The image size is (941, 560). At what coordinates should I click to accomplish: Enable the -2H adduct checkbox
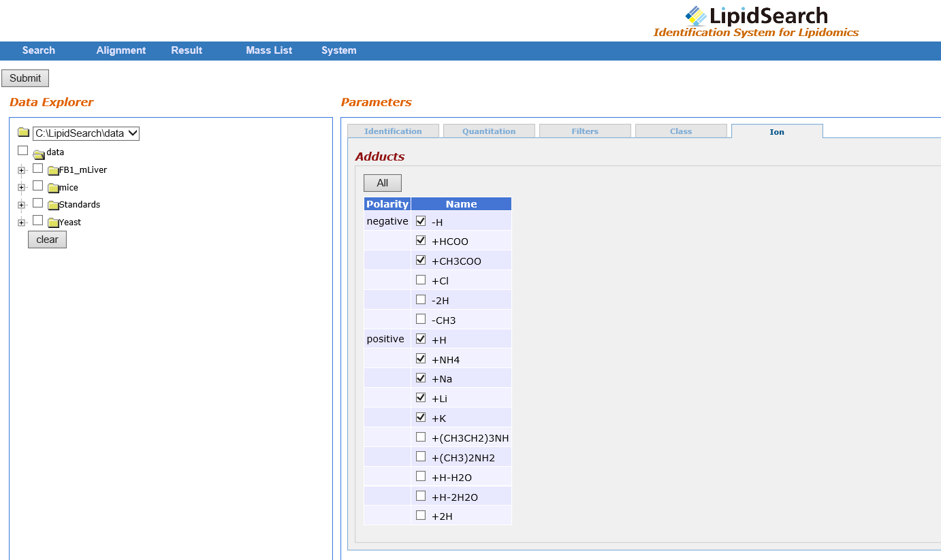point(421,300)
